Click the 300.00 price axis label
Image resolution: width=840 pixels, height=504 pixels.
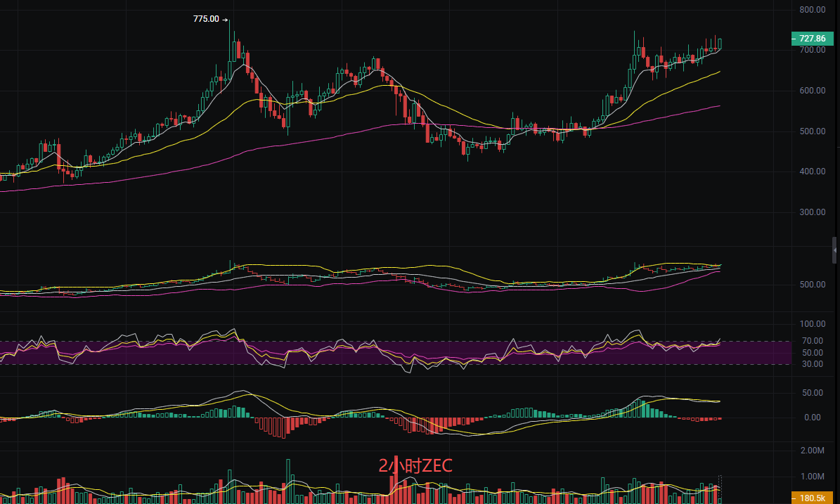pos(812,212)
